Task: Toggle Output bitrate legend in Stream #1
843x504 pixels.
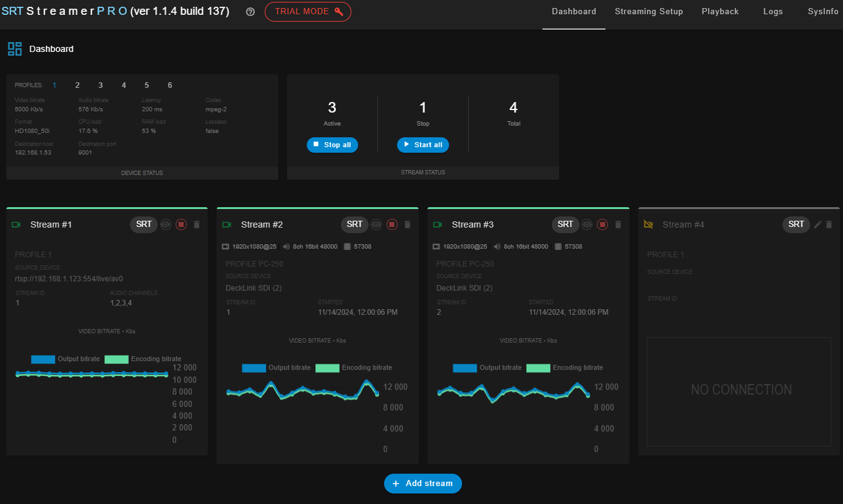Action: 66,359
